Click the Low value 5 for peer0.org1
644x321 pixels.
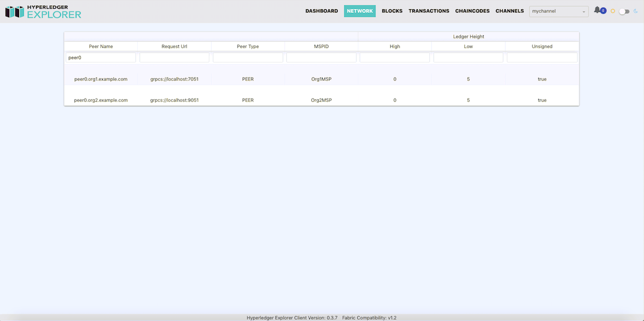point(468,79)
